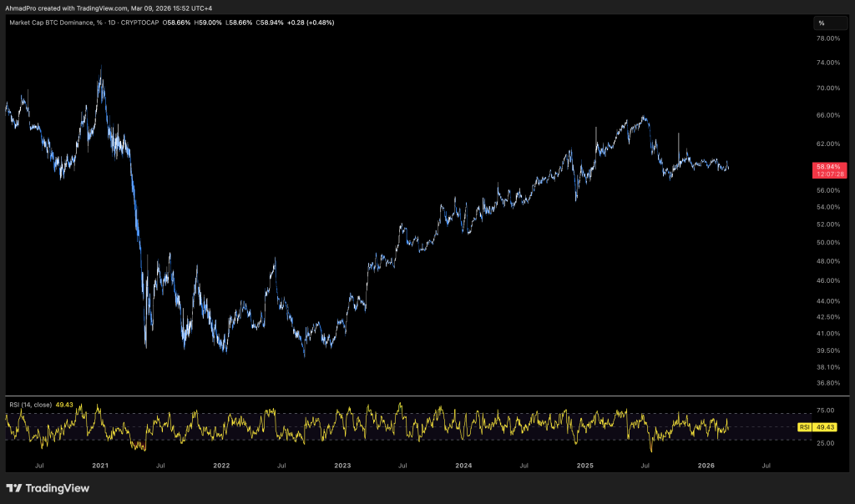This screenshot has height=504, width=855.
Task: Click the 50.00% level on price scale
Action: point(827,243)
